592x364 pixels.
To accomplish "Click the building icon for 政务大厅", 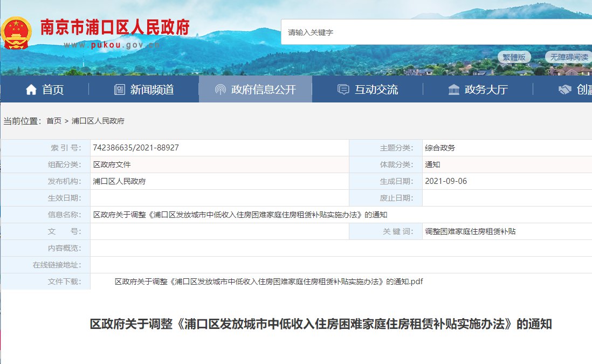I will coord(454,90).
